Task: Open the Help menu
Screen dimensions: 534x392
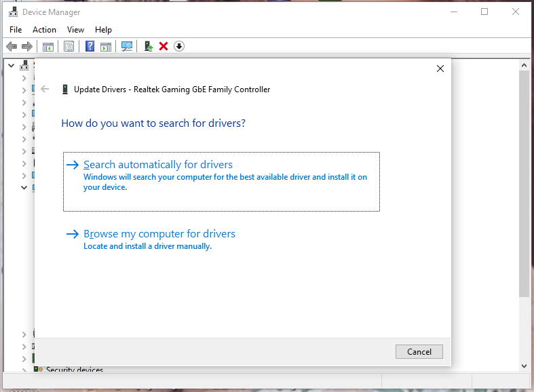Action: 103,30
